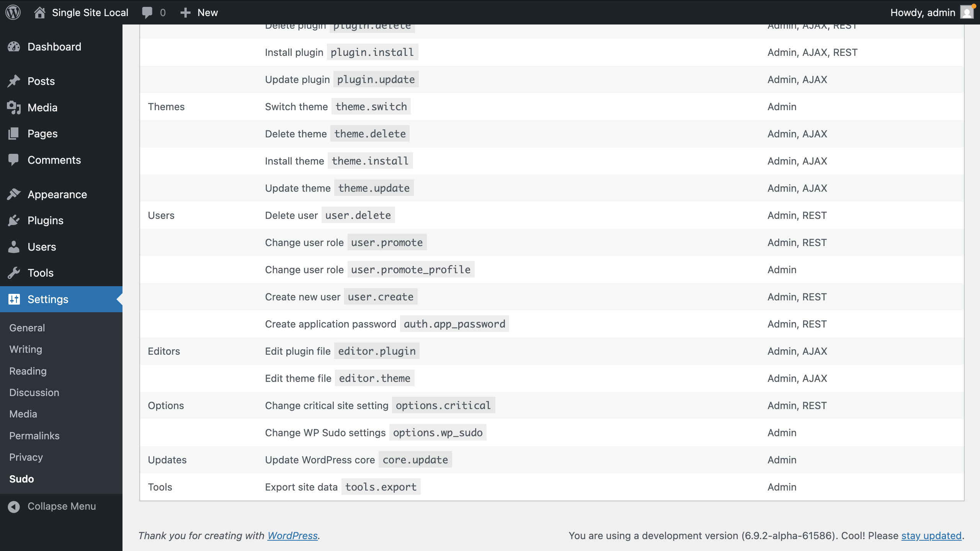Click the theme.update code label
Image resolution: width=980 pixels, height=551 pixels.
[x=374, y=188]
